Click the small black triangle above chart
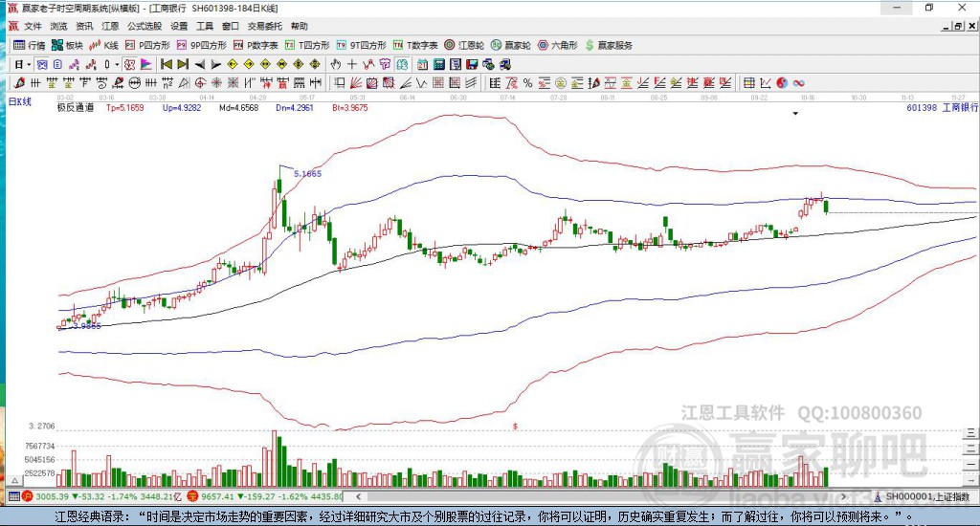Viewport: 980px width, 526px height. click(x=795, y=114)
